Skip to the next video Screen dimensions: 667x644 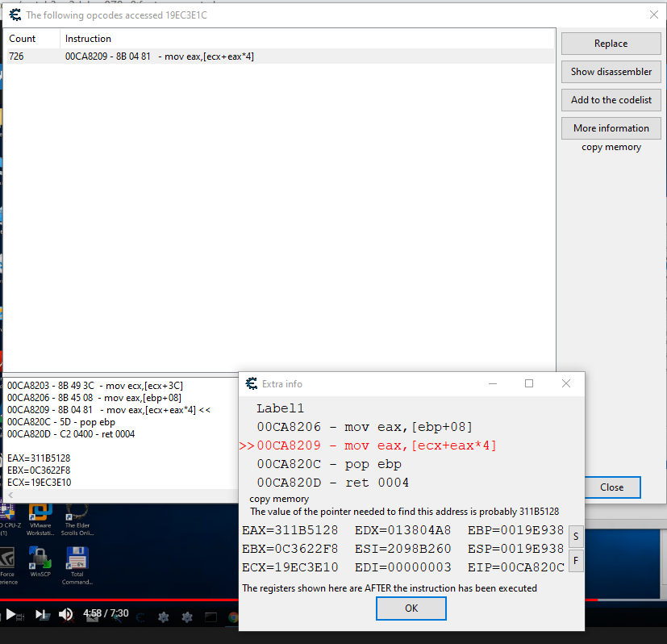42,614
